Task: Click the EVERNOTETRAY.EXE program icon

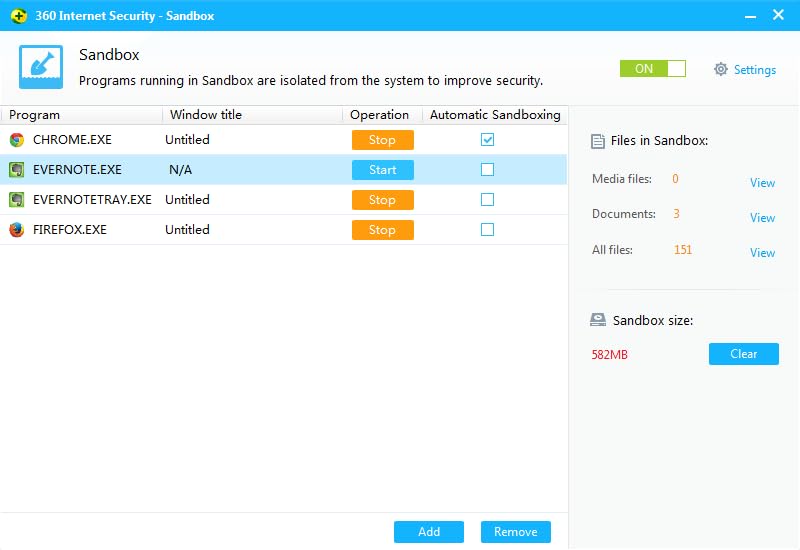Action: 17,200
